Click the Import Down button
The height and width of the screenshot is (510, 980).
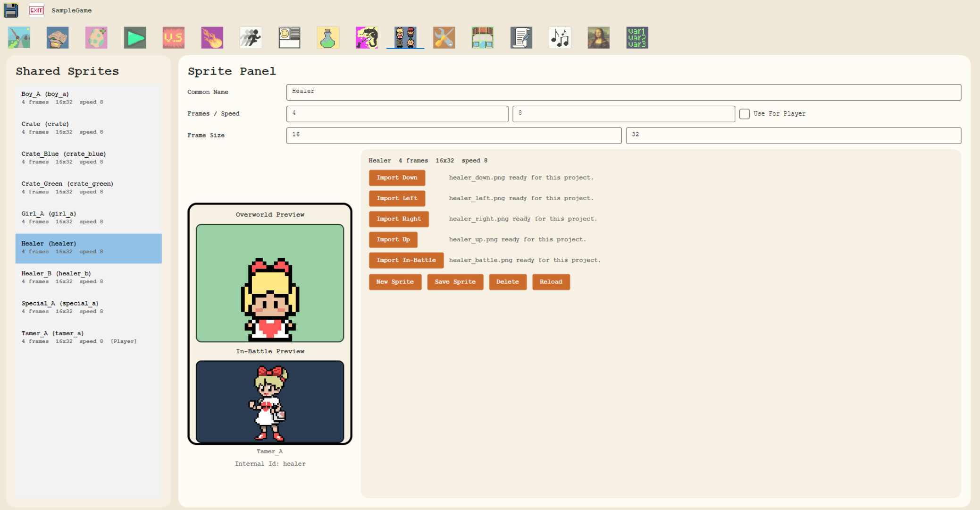click(397, 178)
